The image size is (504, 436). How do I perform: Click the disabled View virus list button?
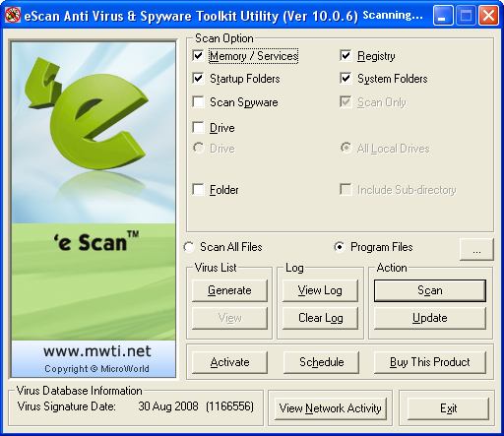coord(229,318)
